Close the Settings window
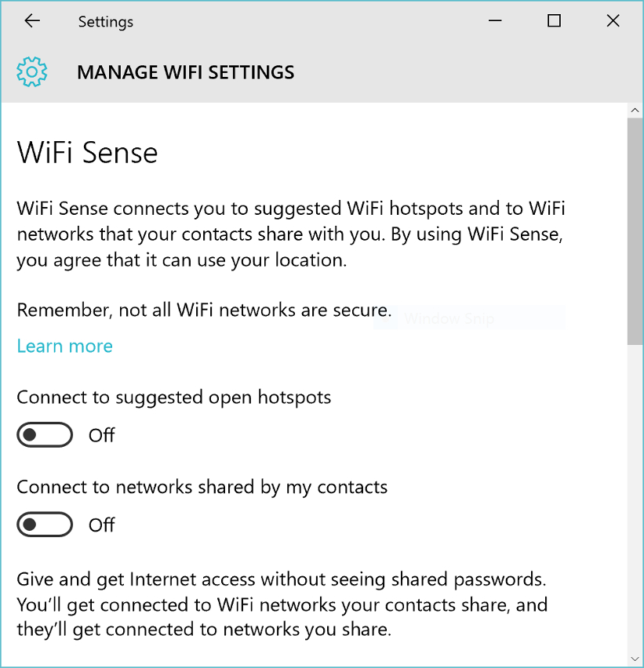The width and height of the screenshot is (644, 668). pyautogui.click(x=613, y=20)
